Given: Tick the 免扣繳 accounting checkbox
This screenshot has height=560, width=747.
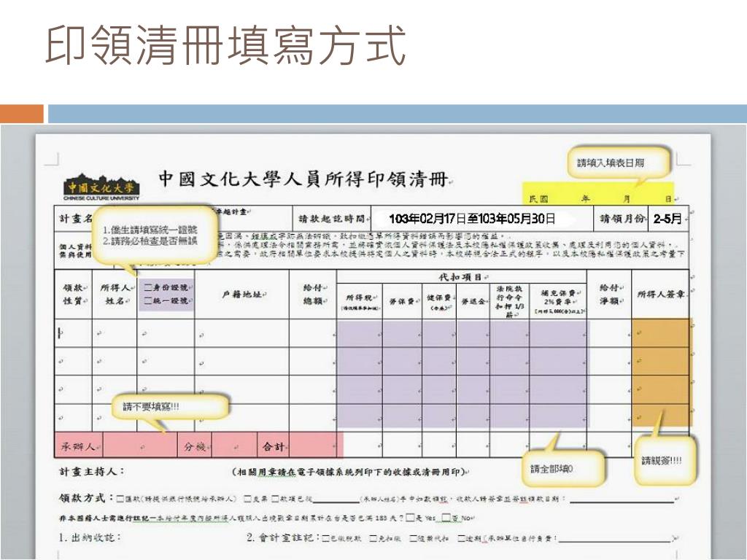Looking at the screenshot, I should coord(373,539).
